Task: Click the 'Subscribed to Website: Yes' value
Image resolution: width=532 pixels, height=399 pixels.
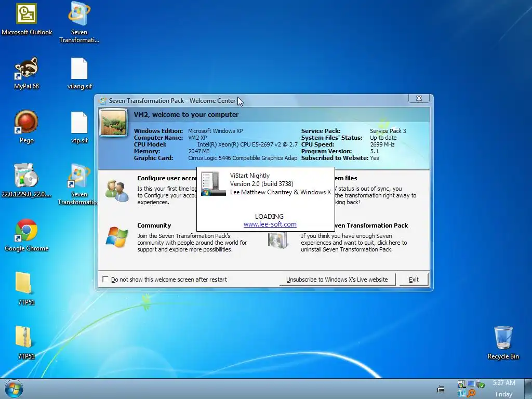Action: (375, 158)
